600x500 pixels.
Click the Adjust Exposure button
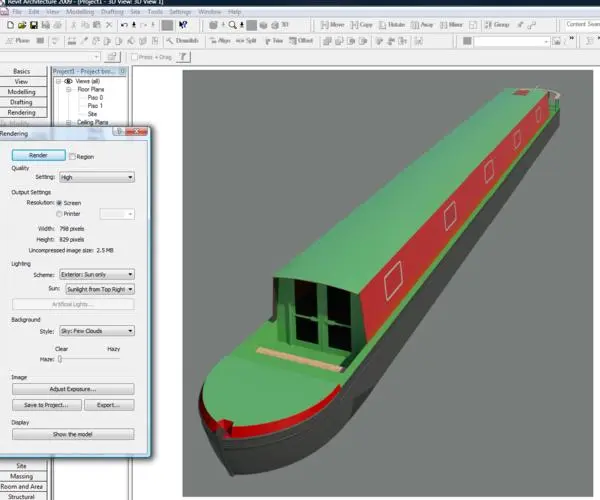(x=73, y=389)
